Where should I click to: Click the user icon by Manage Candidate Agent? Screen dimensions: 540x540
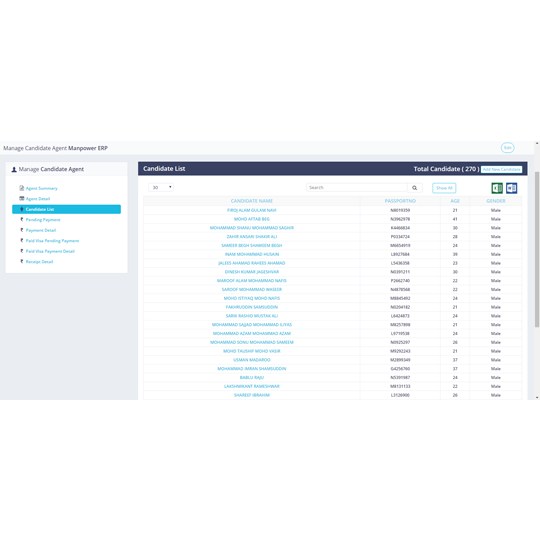tap(14, 169)
